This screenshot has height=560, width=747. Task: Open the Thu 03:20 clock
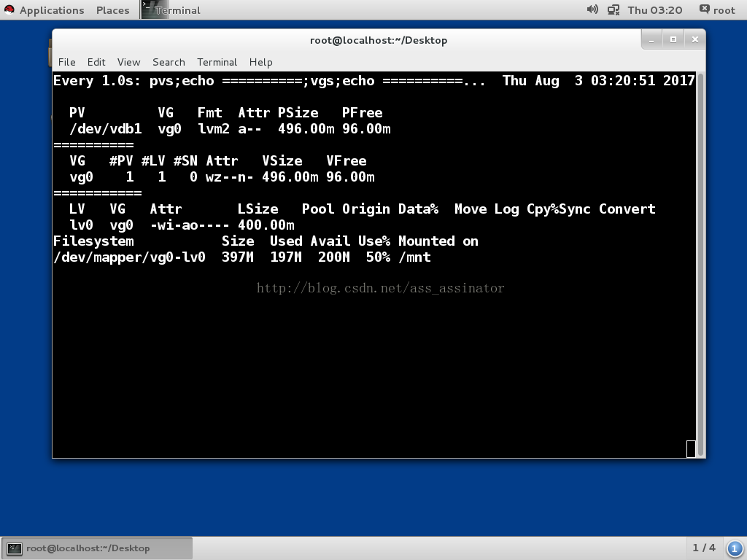(654, 10)
